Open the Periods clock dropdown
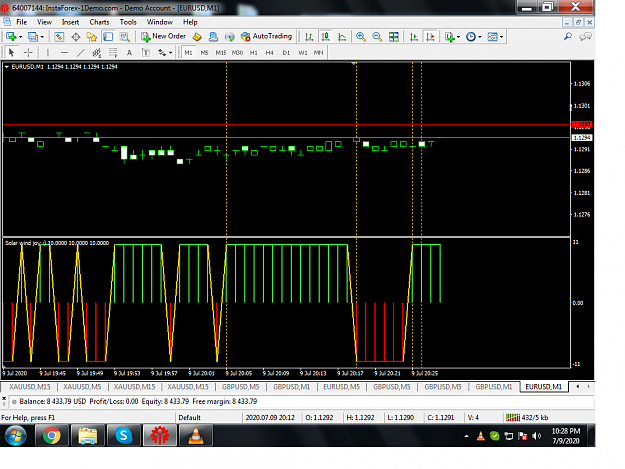The height and width of the screenshot is (469, 625). [474, 37]
